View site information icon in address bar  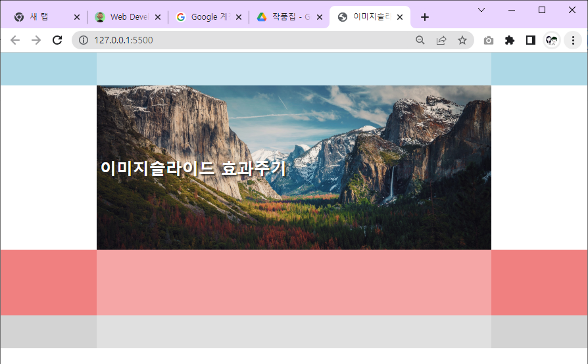(84, 40)
